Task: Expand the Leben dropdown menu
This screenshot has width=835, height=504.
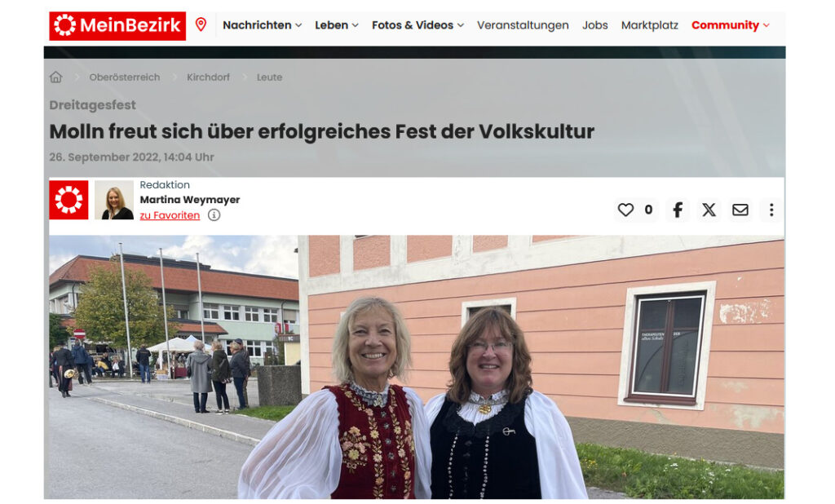Action: point(337,25)
